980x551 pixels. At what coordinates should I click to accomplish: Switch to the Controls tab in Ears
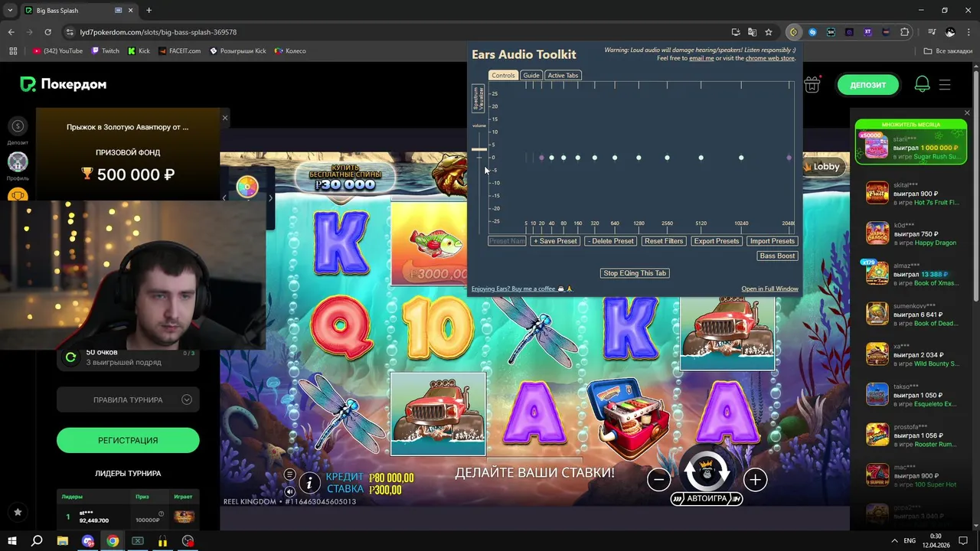pyautogui.click(x=503, y=75)
